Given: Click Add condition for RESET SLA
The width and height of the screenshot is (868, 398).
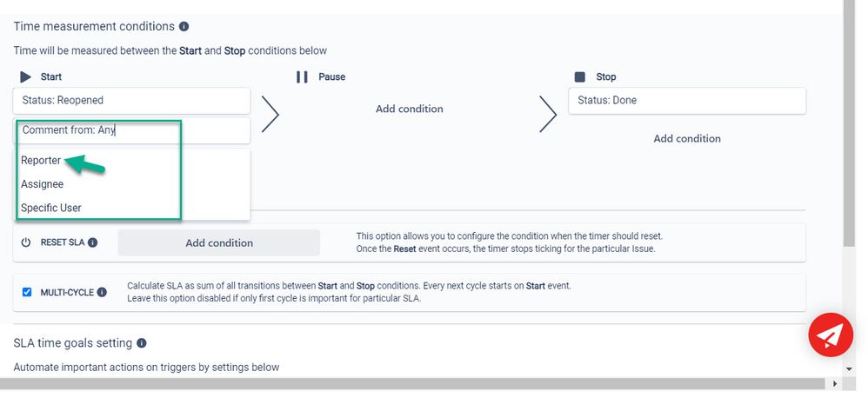Looking at the screenshot, I should (219, 243).
